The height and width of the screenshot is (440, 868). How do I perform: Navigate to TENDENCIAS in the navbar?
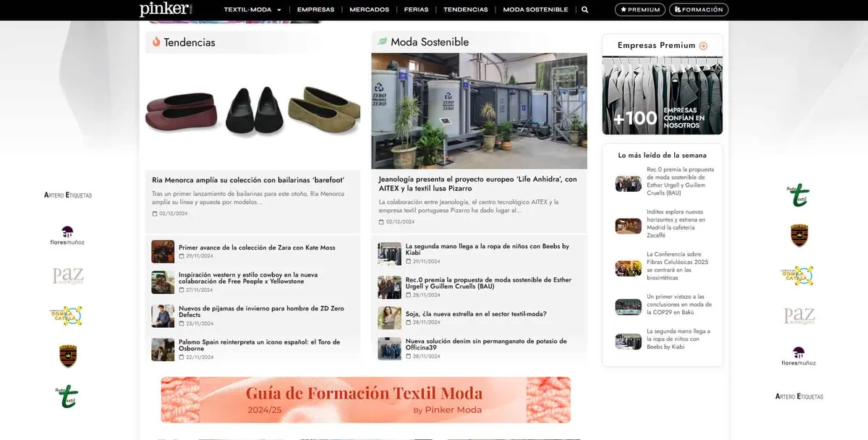point(465,10)
